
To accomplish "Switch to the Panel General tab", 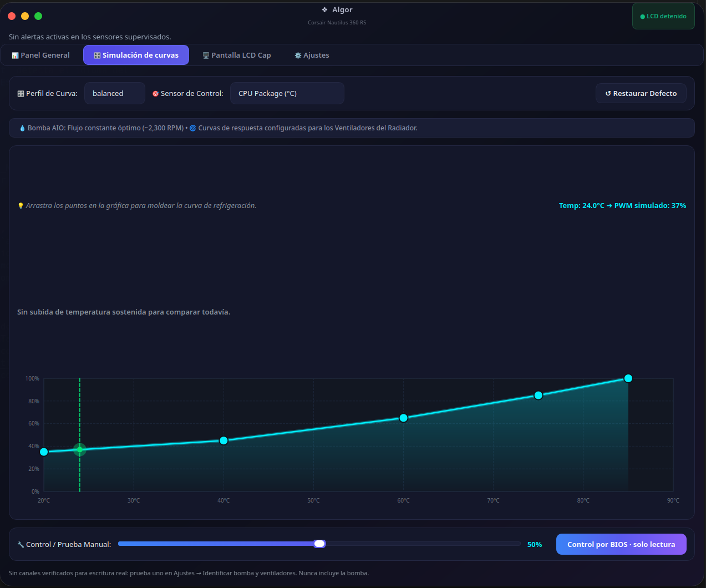I will [x=40, y=55].
